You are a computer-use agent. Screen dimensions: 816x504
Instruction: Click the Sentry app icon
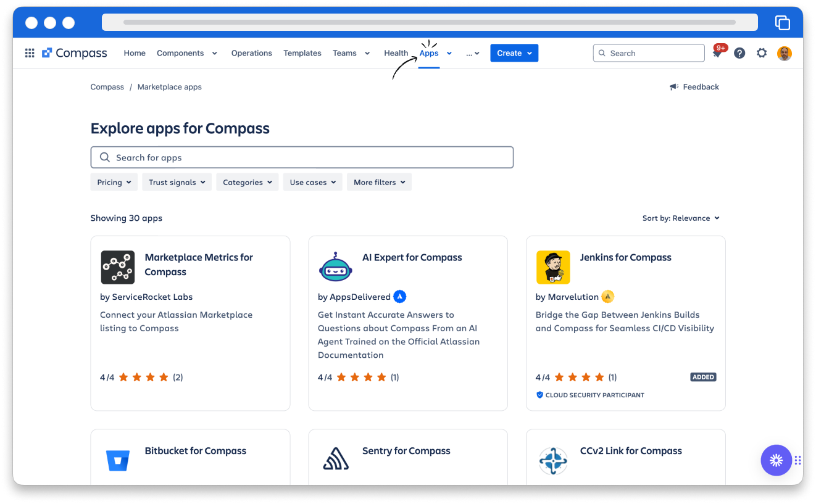[x=335, y=460]
